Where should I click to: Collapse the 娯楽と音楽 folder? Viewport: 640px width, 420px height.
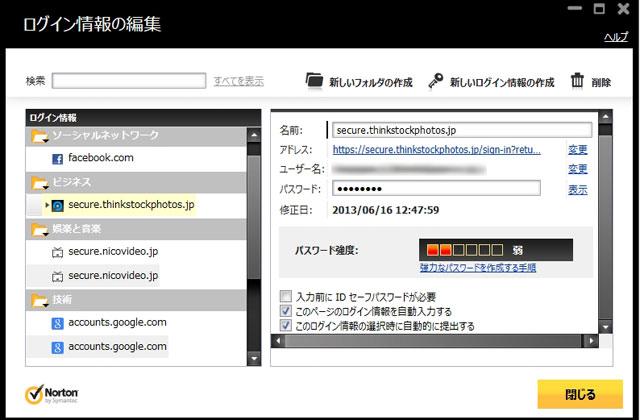pyautogui.click(x=40, y=230)
